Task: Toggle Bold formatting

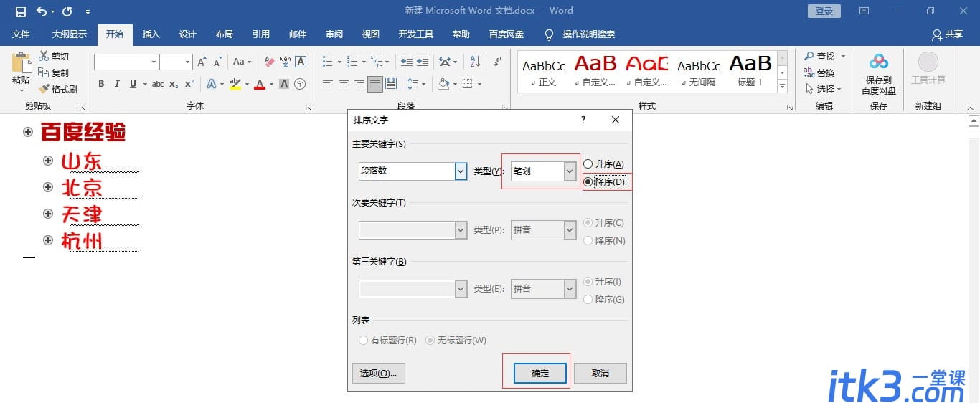Action: point(101,84)
